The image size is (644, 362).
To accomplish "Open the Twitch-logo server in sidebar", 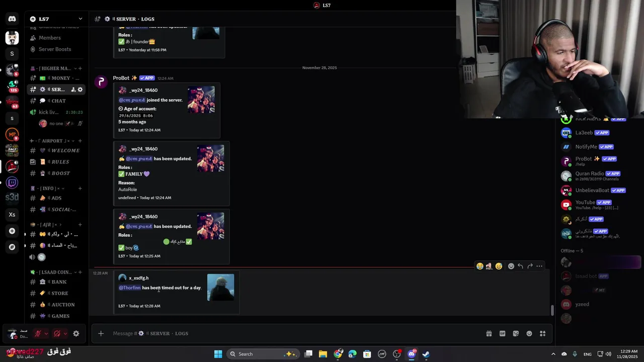I will [x=12, y=183].
